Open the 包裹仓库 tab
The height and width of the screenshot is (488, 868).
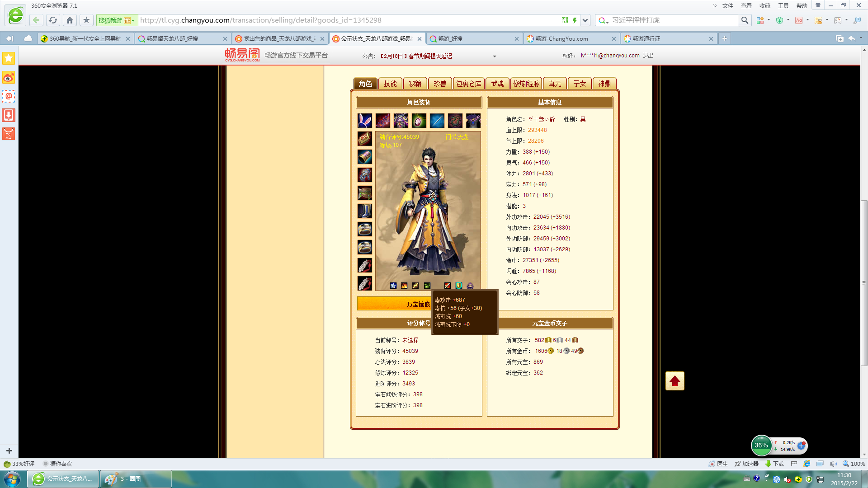pos(468,84)
